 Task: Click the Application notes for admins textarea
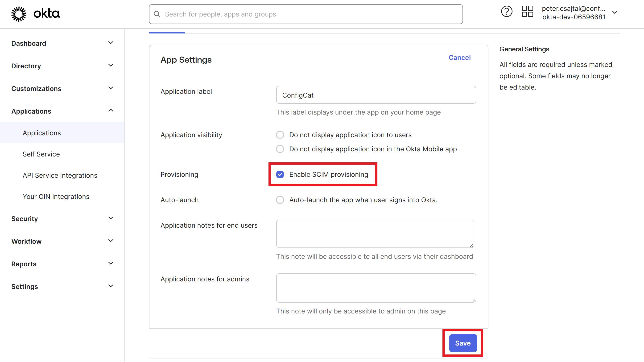point(376,288)
